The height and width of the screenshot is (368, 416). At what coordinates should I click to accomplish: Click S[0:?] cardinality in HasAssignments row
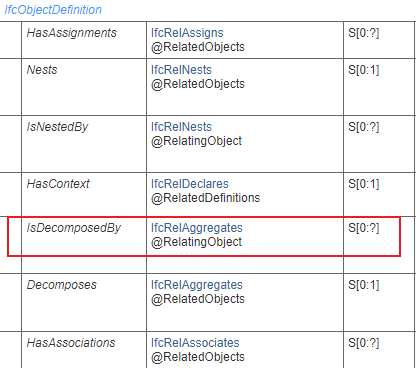[364, 33]
